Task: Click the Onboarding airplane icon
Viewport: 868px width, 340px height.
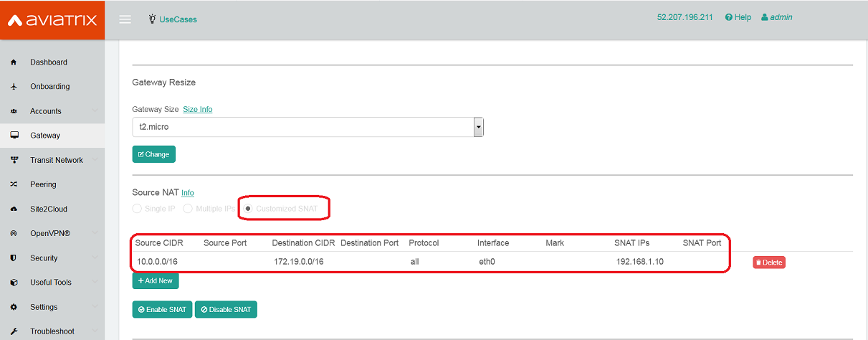Action: [14, 87]
